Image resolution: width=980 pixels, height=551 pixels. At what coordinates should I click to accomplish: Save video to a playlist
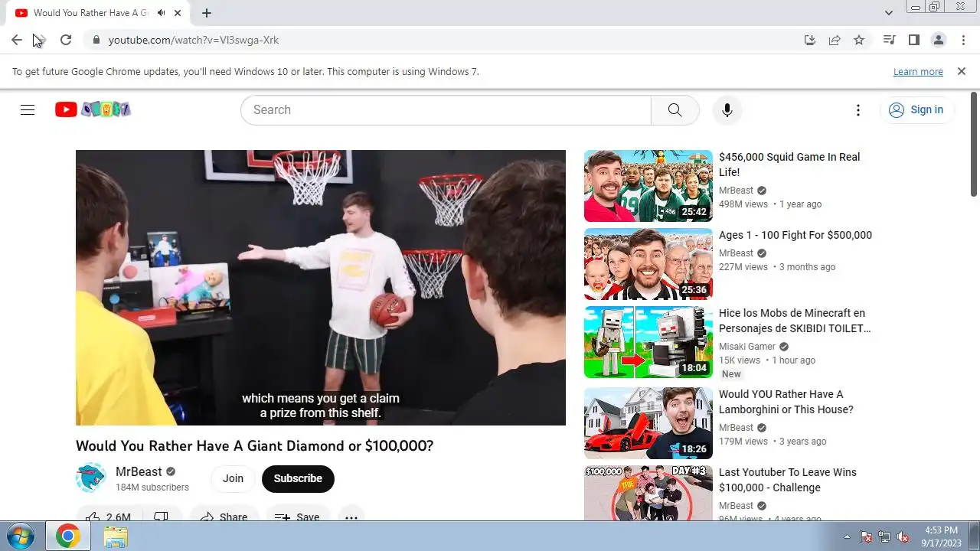click(x=298, y=517)
